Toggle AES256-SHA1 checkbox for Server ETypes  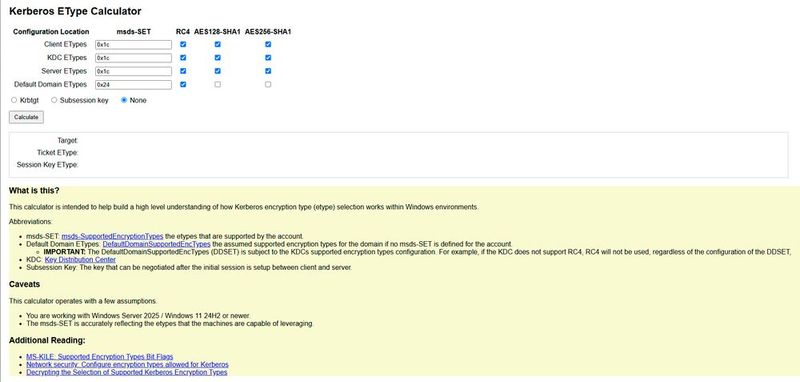(268, 71)
